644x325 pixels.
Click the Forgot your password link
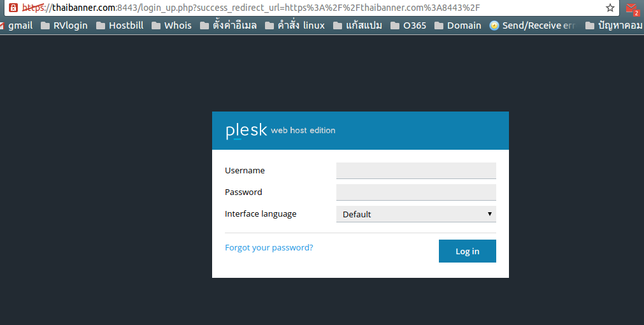269,247
